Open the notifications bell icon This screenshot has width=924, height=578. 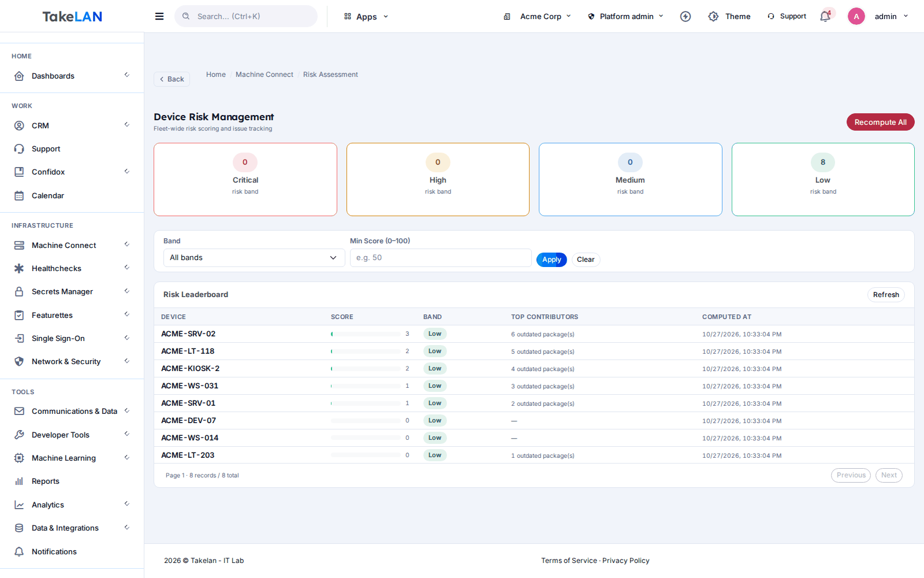click(825, 16)
